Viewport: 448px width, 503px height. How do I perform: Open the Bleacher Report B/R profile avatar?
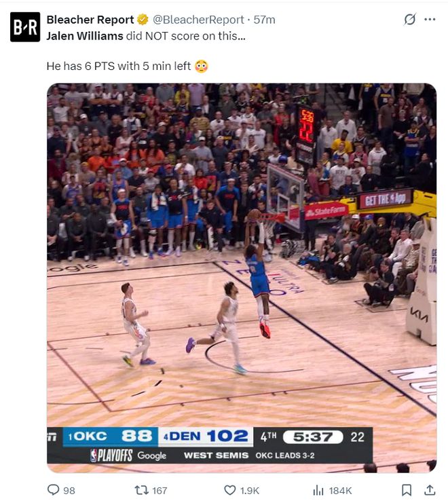(25, 27)
